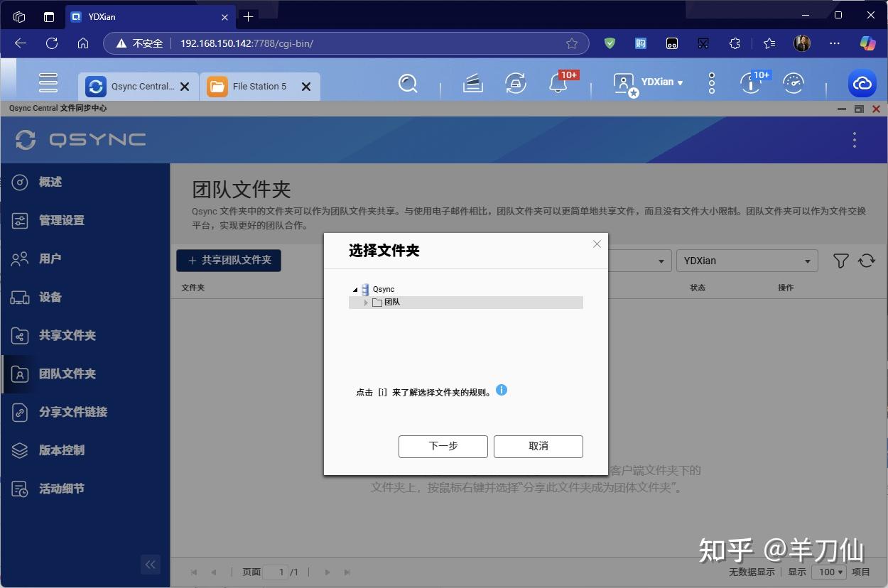Expand the 团队 folder in the dialog tree
The image size is (888, 588).
click(x=366, y=302)
